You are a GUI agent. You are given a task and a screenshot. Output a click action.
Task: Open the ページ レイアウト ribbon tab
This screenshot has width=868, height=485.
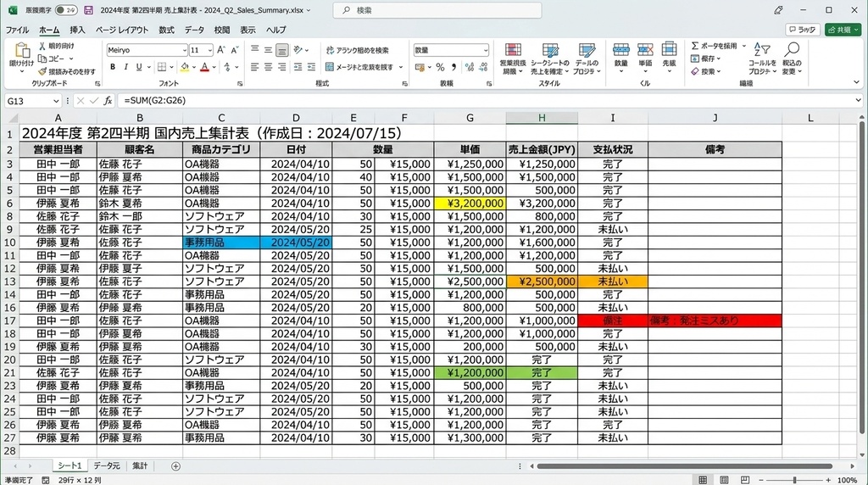(x=122, y=30)
